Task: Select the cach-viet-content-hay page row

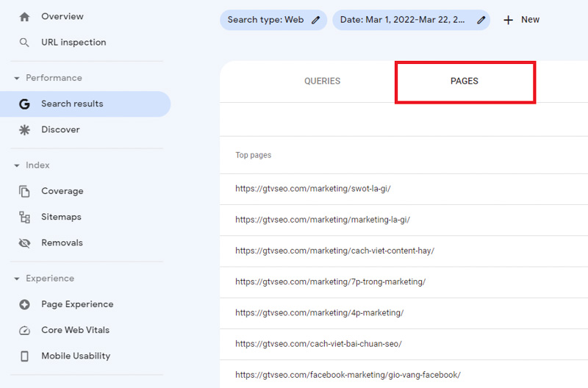Action: coord(404,251)
